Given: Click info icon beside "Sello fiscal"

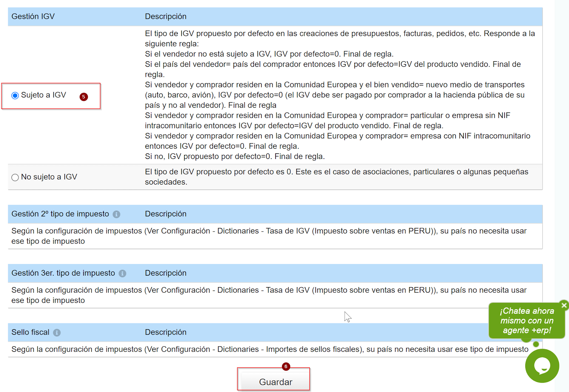Looking at the screenshot, I should pyautogui.click(x=57, y=333).
